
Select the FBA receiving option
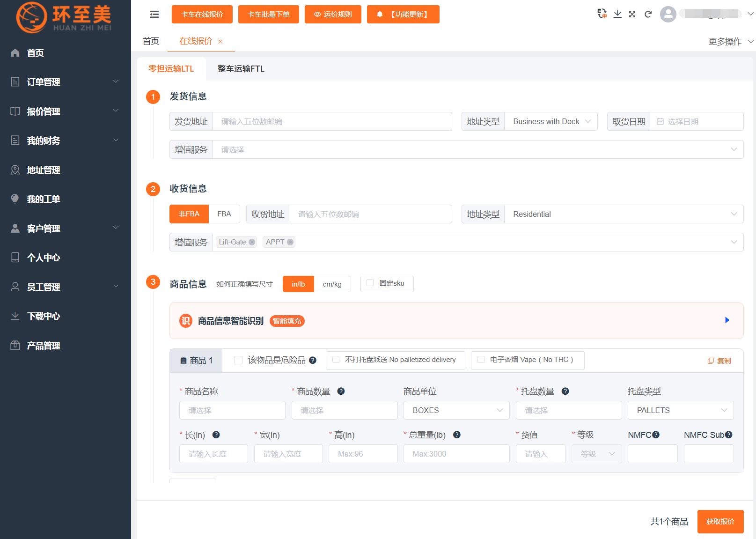(224, 214)
